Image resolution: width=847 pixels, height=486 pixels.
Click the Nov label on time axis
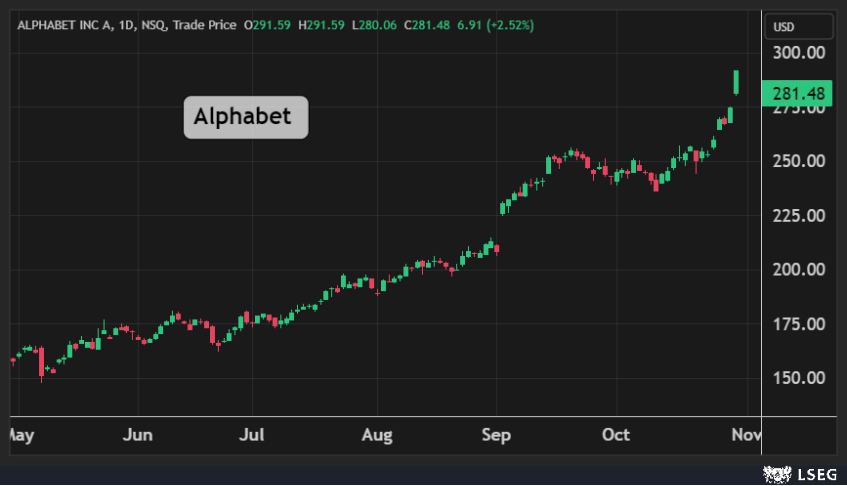tap(745, 435)
